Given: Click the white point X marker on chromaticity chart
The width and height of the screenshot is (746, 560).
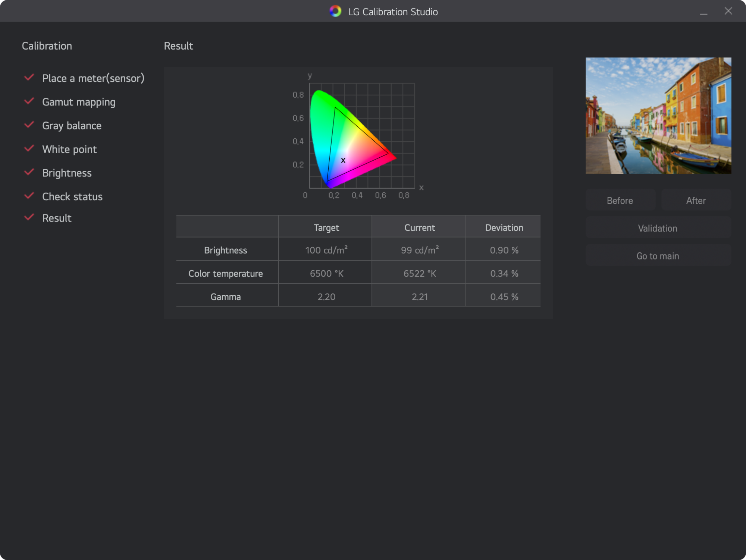Looking at the screenshot, I should click(343, 160).
